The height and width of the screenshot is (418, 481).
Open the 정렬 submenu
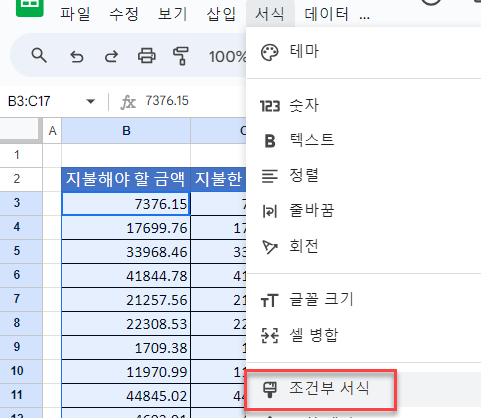point(364,175)
